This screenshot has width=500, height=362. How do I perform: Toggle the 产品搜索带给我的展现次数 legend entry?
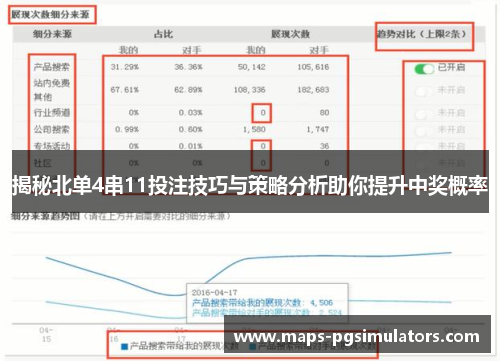(180, 347)
